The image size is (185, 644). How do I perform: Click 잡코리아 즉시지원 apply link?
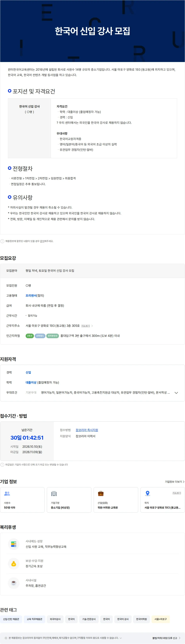(x=87, y=430)
